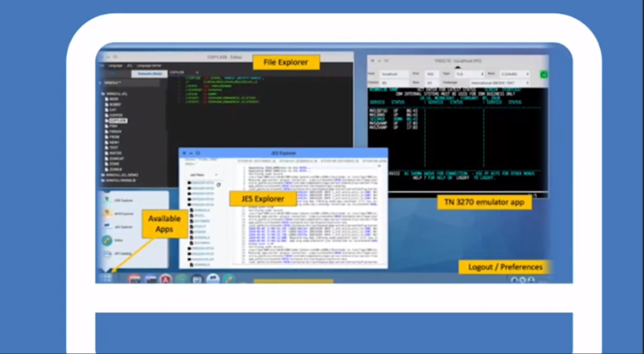Launch Editor from the apps list

(113, 240)
